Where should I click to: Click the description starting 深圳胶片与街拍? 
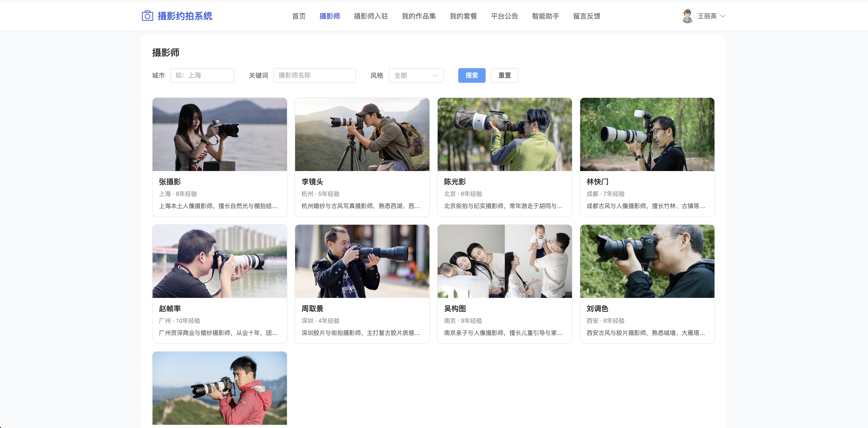(x=361, y=333)
